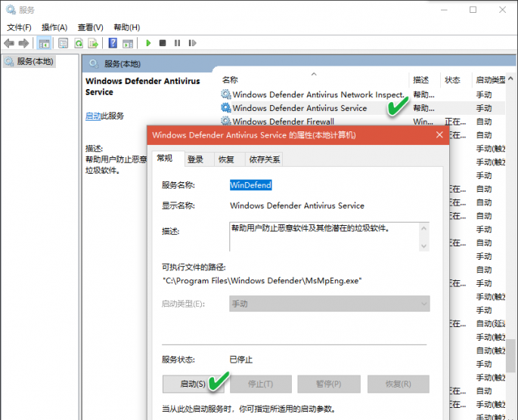
Task: Sort services by the 名称 column header
Action: click(231, 79)
